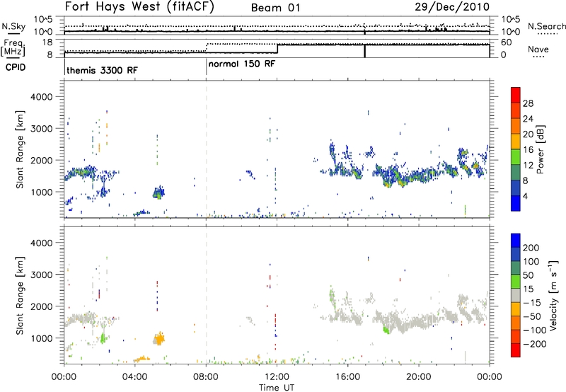The image size is (566, 392).
Task: Click the '3000' tick on velocity panel
Action: coord(41,275)
